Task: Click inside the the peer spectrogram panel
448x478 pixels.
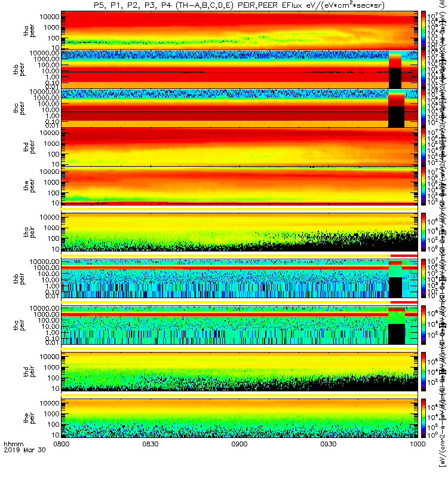Action: click(240, 186)
